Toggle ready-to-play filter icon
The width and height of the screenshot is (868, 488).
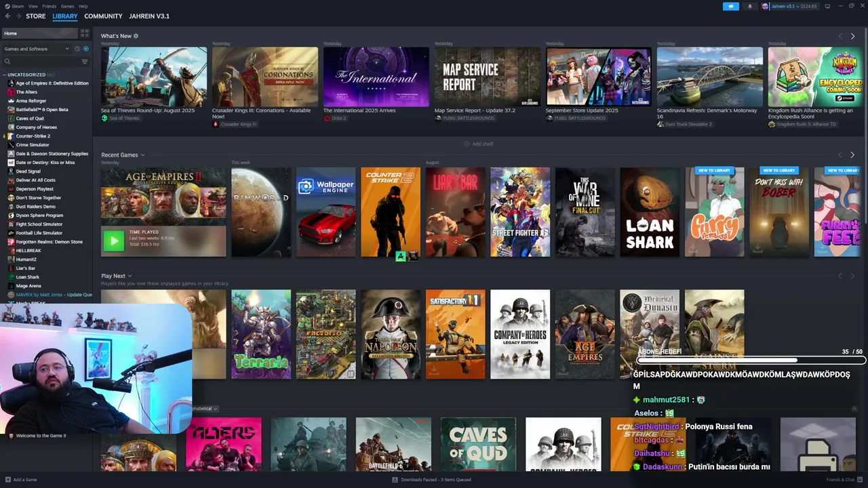coord(85,49)
